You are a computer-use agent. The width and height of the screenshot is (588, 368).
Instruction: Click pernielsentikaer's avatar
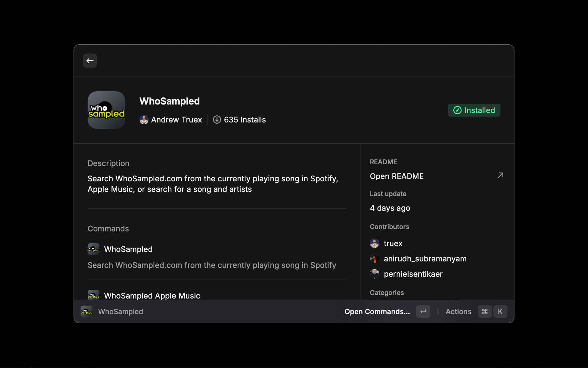coord(375,274)
